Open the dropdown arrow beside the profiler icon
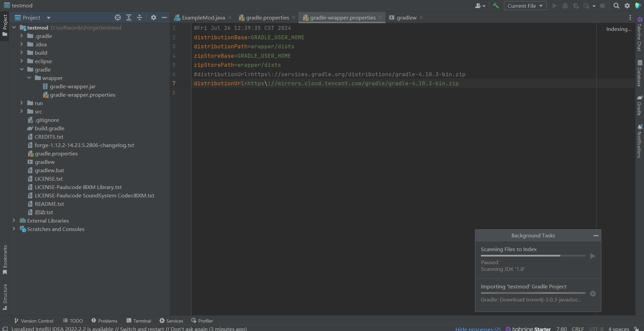 [x=594, y=6]
